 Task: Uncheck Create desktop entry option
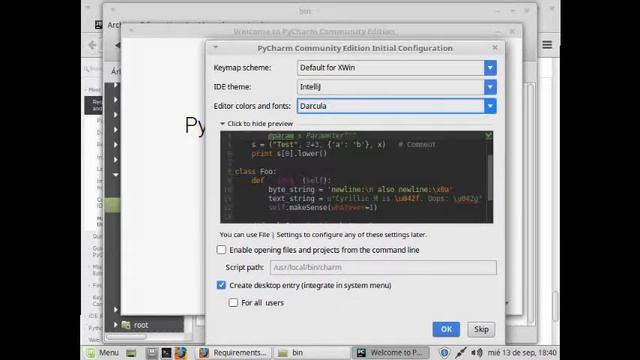click(221, 285)
